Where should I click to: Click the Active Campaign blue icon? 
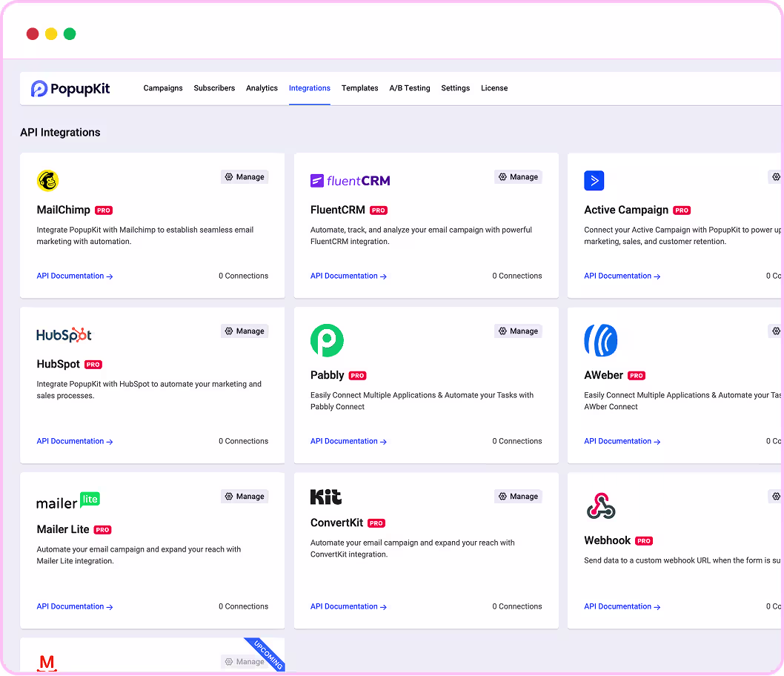pos(594,180)
